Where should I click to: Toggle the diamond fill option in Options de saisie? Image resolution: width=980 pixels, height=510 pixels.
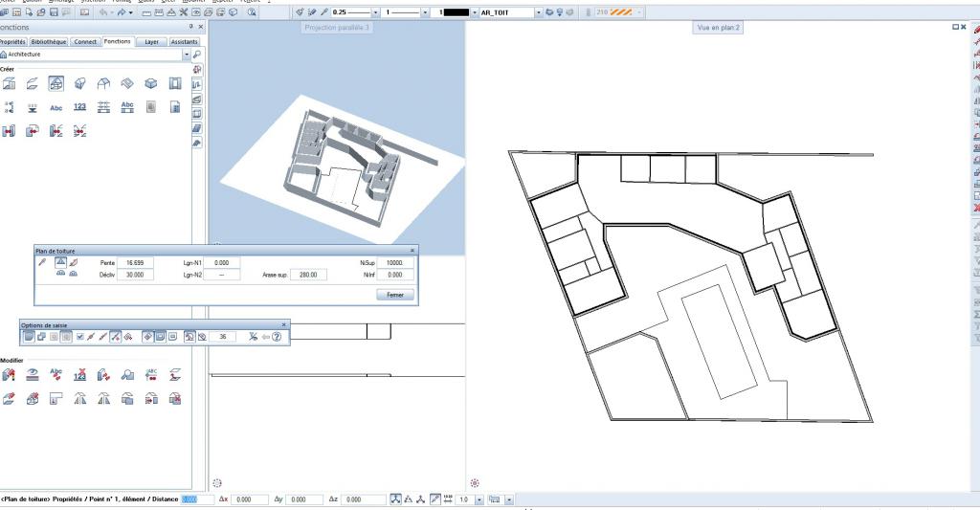point(147,336)
